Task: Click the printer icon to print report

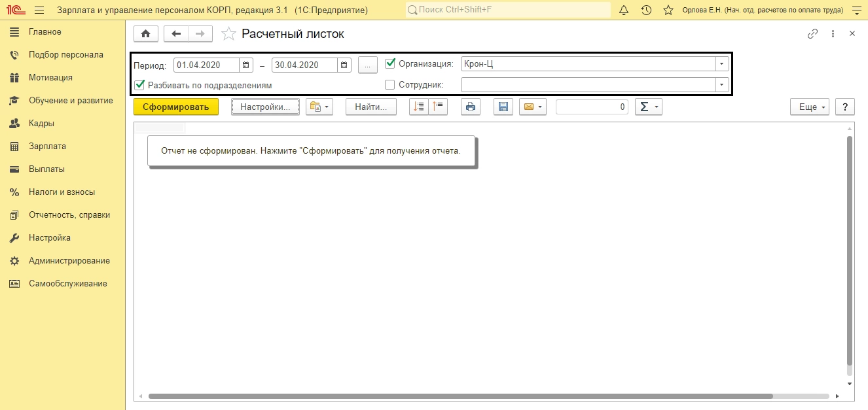Action: [471, 107]
